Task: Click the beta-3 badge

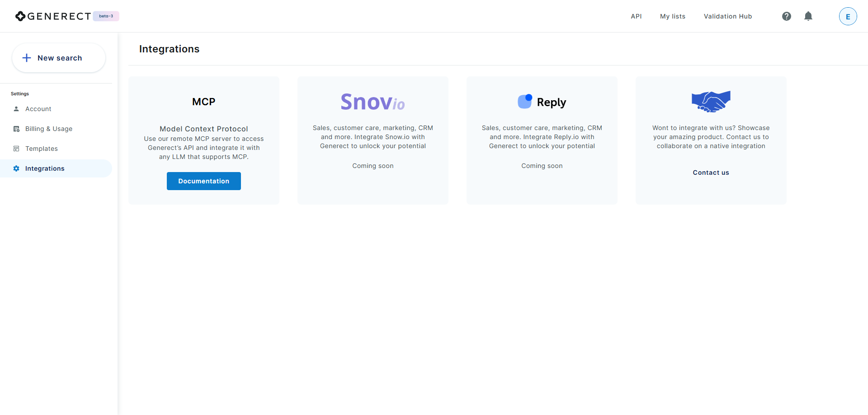Action: tap(106, 16)
